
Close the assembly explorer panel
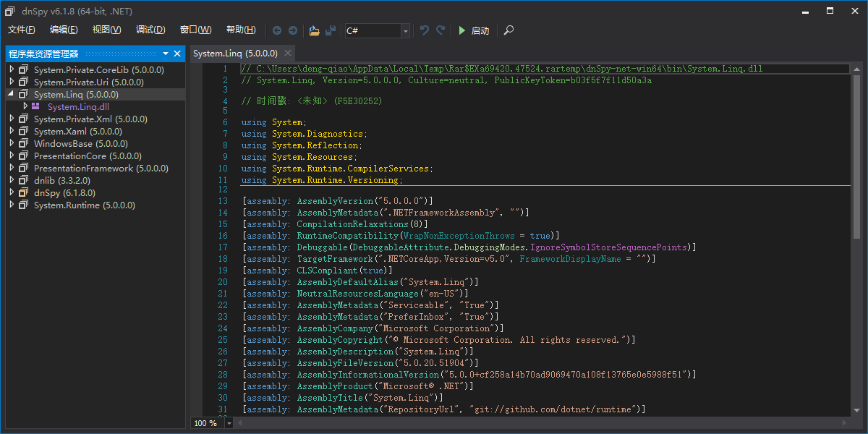177,54
